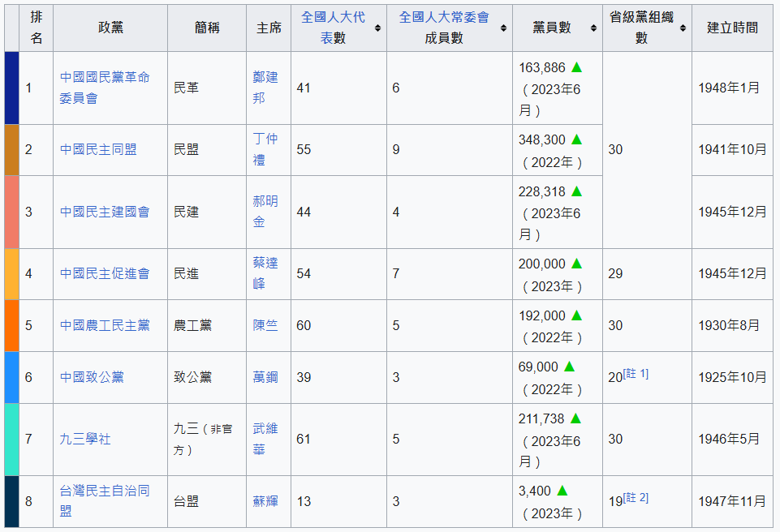780x532 pixels.
Task: Click dark navy color cell of 台盟 row
Action: [11, 501]
